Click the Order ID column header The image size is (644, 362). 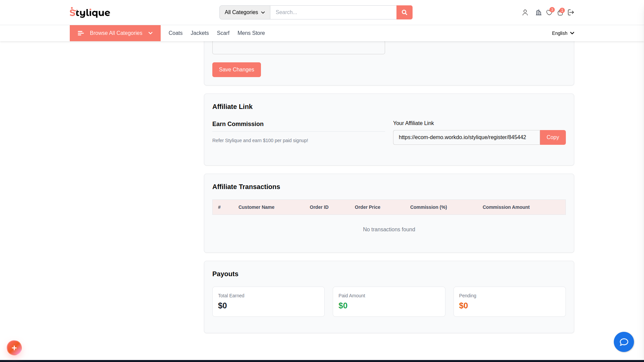[319, 207]
